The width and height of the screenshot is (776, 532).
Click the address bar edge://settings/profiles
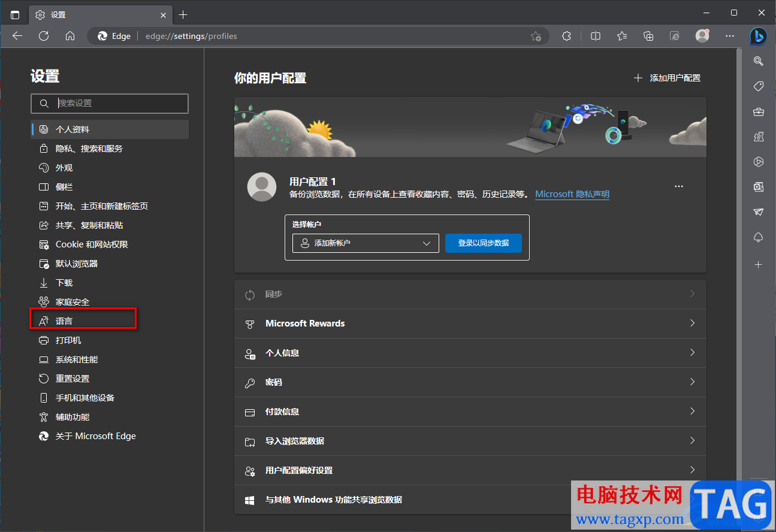pos(318,36)
